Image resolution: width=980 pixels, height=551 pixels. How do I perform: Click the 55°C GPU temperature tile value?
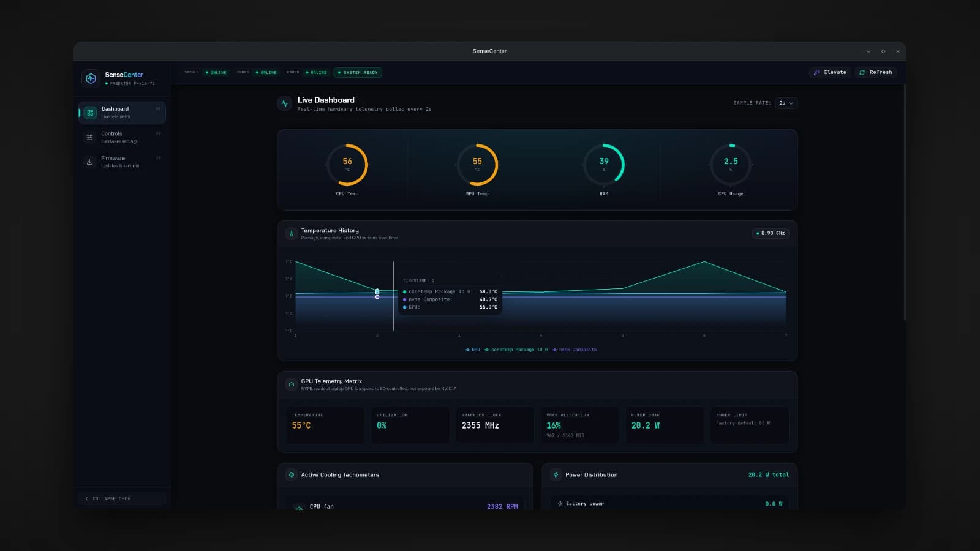301,425
